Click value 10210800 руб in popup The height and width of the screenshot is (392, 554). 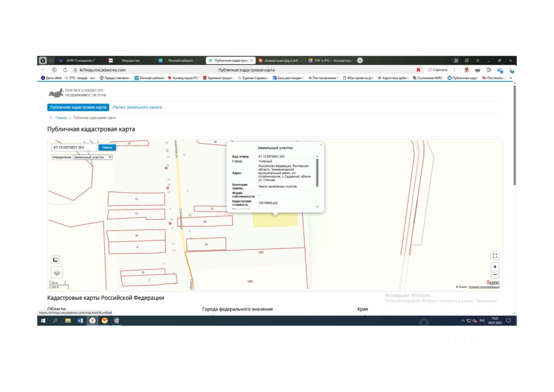click(x=268, y=202)
